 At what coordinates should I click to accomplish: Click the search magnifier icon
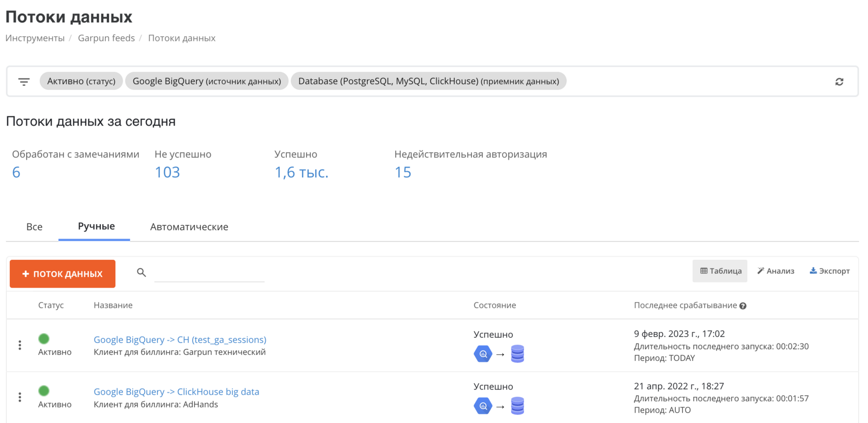coord(141,272)
